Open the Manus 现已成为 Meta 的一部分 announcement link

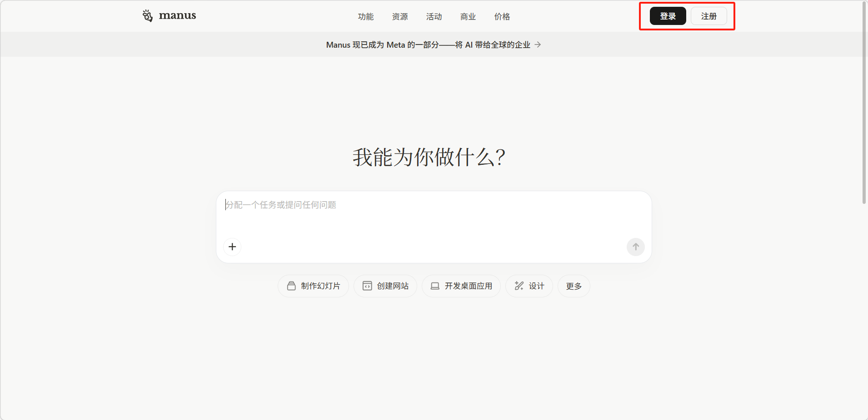(x=428, y=44)
